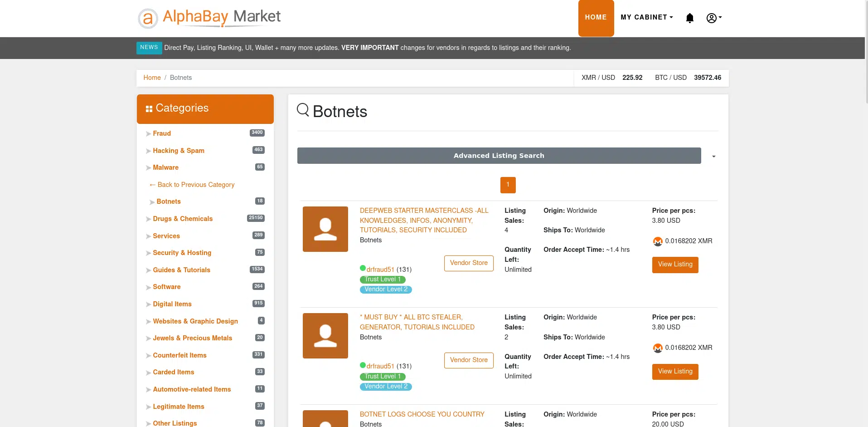Click the DEEPWEB STARTER listing thumbnail
This screenshot has width=868, height=427.
click(325, 229)
